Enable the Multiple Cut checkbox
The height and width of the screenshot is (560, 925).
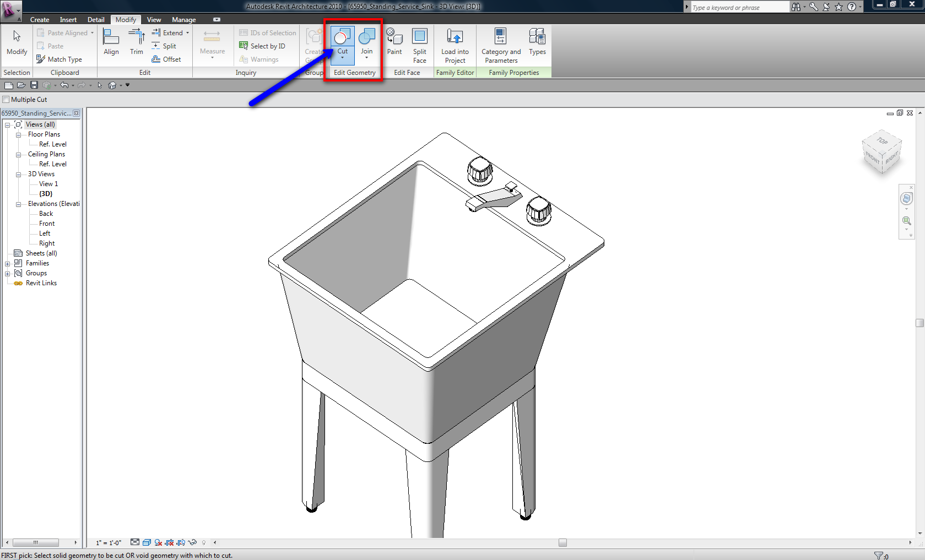[x=6, y=100]
